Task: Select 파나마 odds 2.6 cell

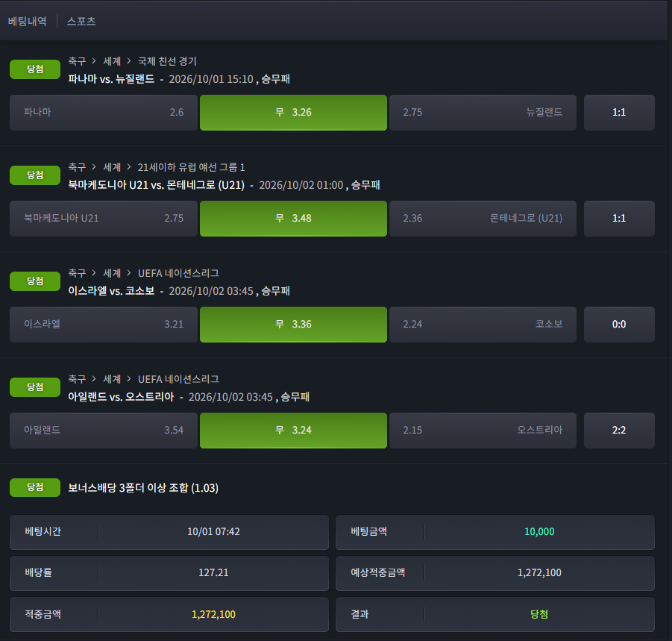Action: coord(103,113)
